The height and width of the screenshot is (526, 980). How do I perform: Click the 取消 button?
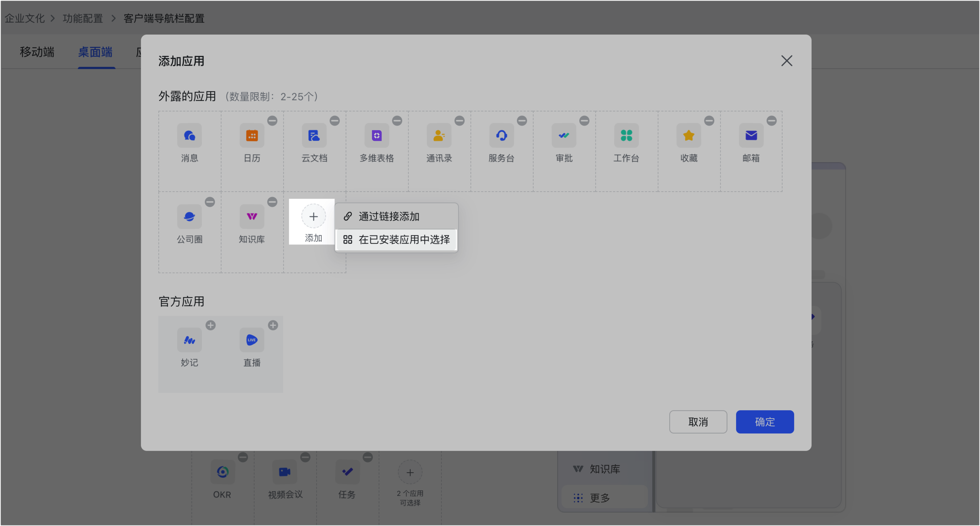click(x=698, y=422)
